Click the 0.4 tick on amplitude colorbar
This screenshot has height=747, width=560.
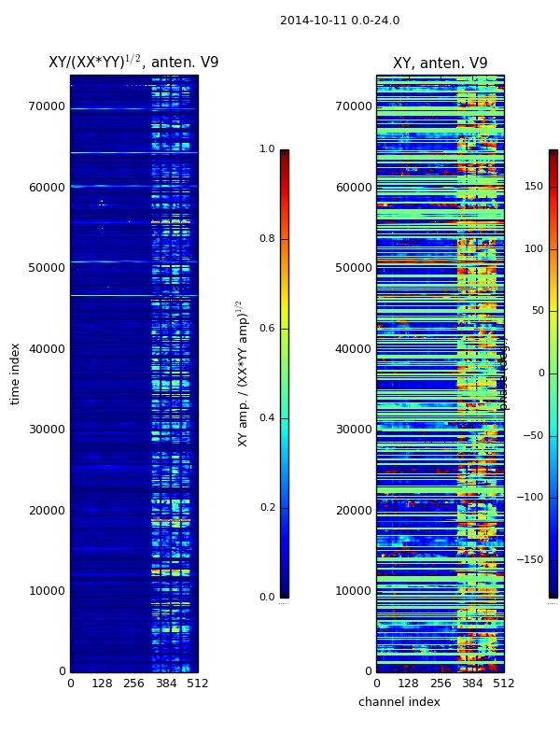coord(267,418)
